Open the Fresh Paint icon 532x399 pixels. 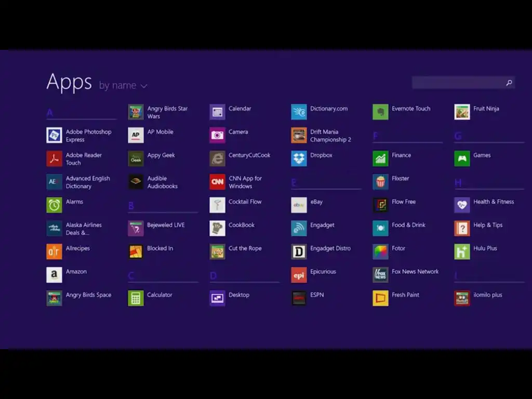tap(381, 298)
